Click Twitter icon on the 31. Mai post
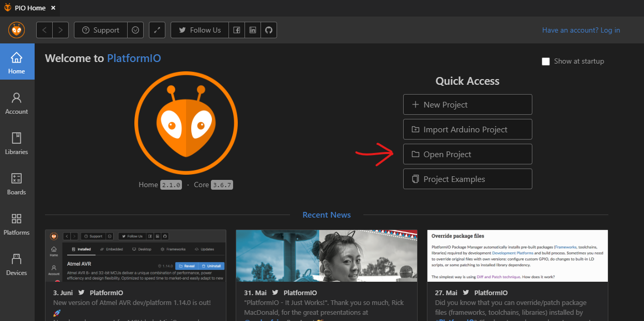The height and width of the screenshot is (321, 644). (x=275, y=293)
